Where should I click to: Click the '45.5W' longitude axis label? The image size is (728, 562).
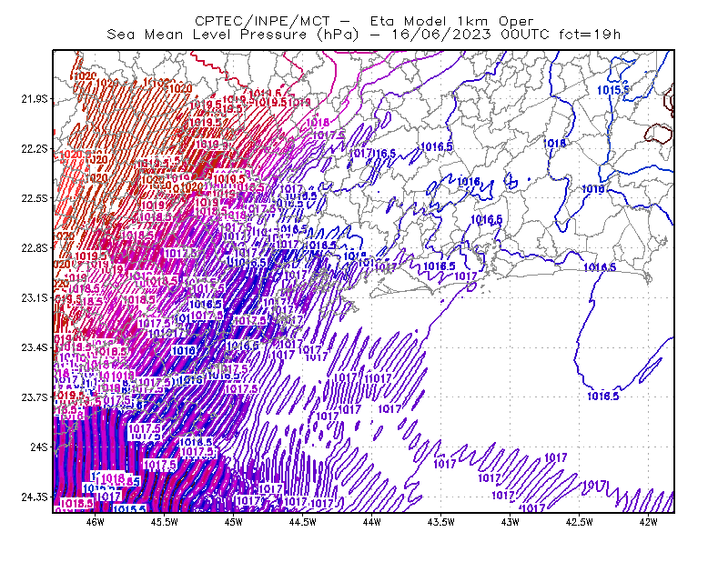pyautogui.click(x=165, y=522)
